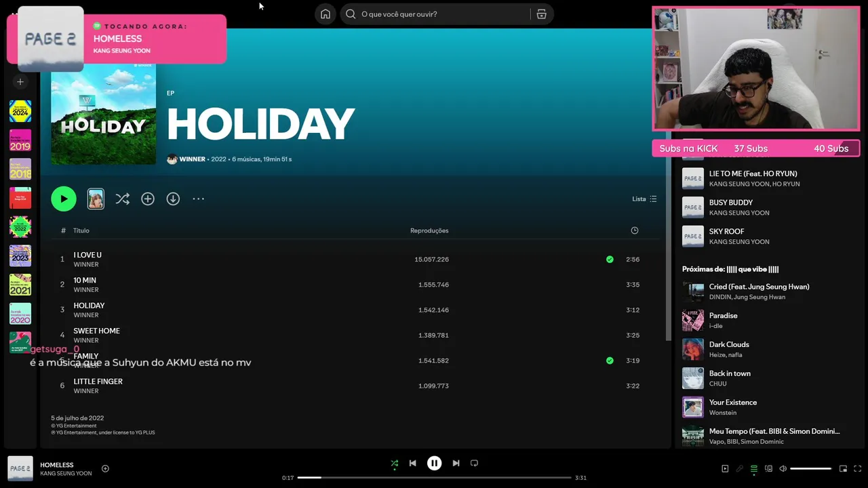The image size is (868, 488).
Task: Skip to next track
Action: [x=456, y=464]
